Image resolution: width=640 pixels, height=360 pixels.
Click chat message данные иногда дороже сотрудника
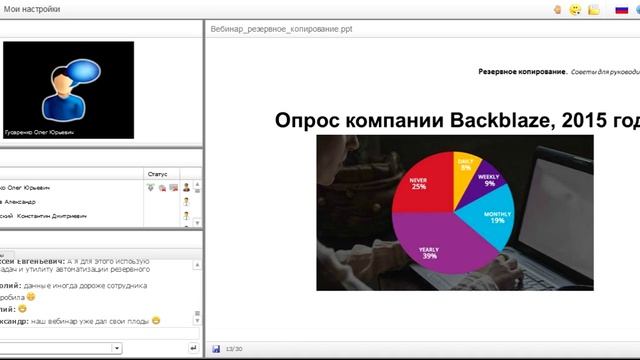(x=85, y=286)
